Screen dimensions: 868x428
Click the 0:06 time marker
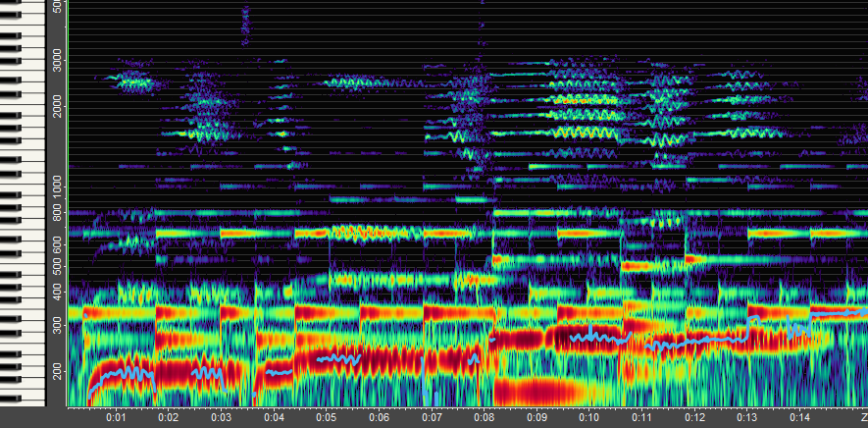click(x=379, y=417)
